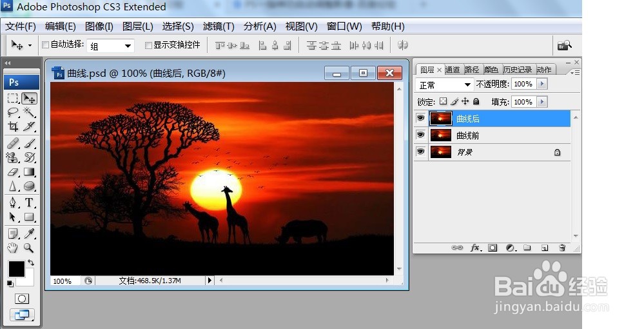Enable 显示变换控件 checkbox
The image size is (644, 329).
148,45
